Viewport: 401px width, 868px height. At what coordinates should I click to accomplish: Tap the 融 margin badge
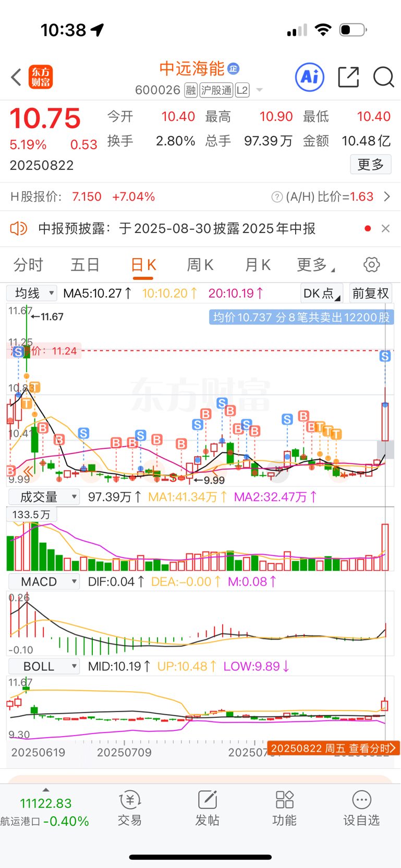[x=191, y=90]
